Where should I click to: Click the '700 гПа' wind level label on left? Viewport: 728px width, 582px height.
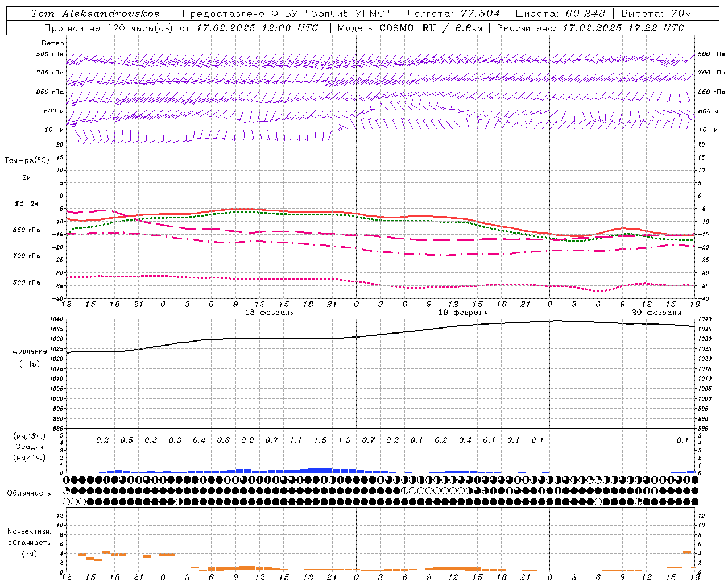[50, 73]
